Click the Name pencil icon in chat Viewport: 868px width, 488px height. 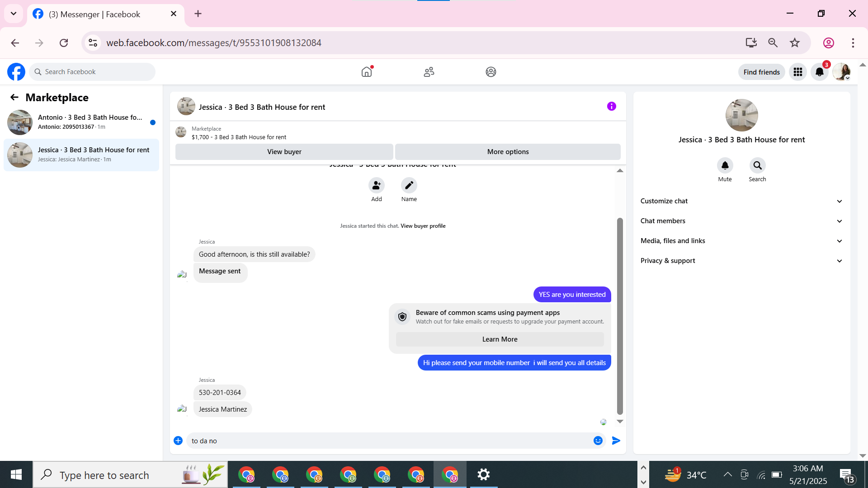409,185
